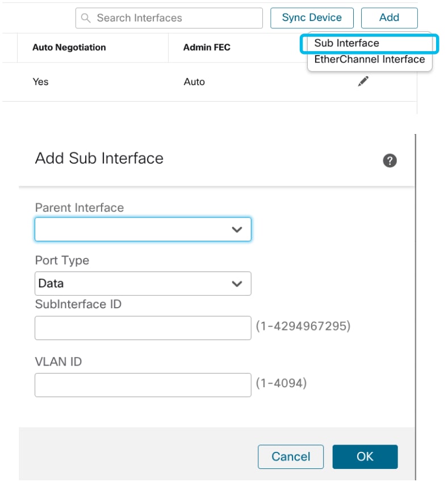Select the 'Yes' Auto Negotiation cell

coord(41,82)
